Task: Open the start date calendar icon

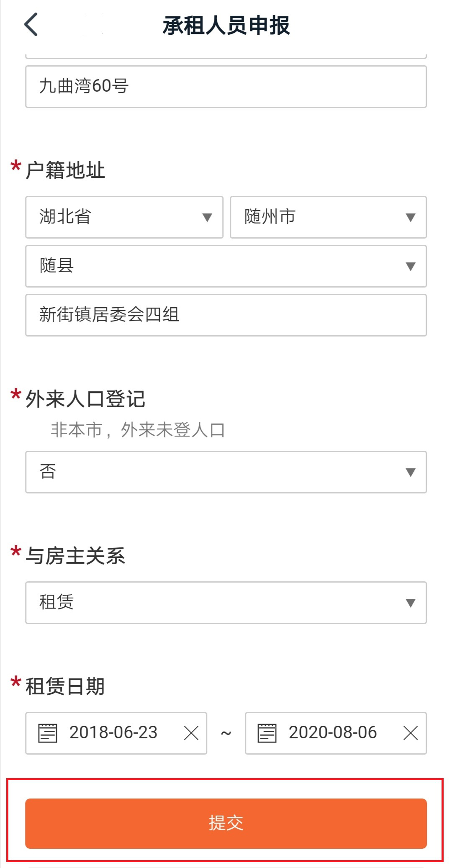Action: (x=47, y=733)
